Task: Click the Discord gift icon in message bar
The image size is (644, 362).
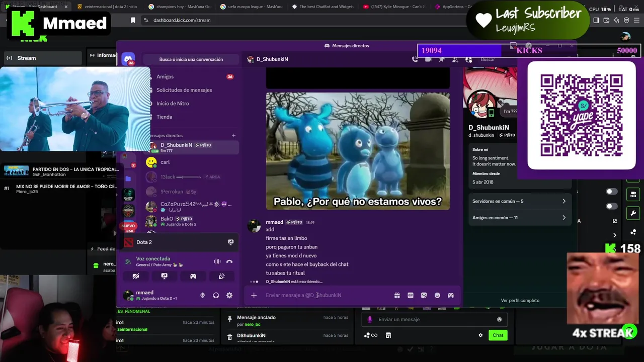Action: [x=397, y=295]
